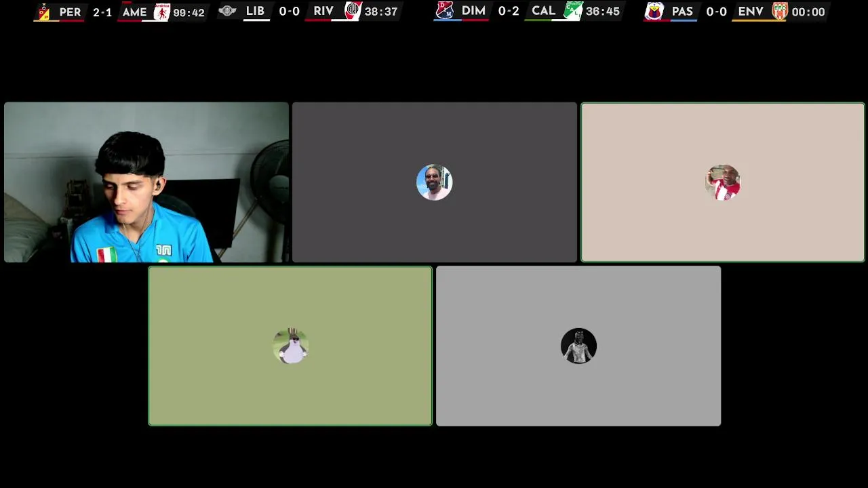The height and width of the screenshot is (488, 868).
Task: Click the 36:45 match clock
Action: pos(603,12)
